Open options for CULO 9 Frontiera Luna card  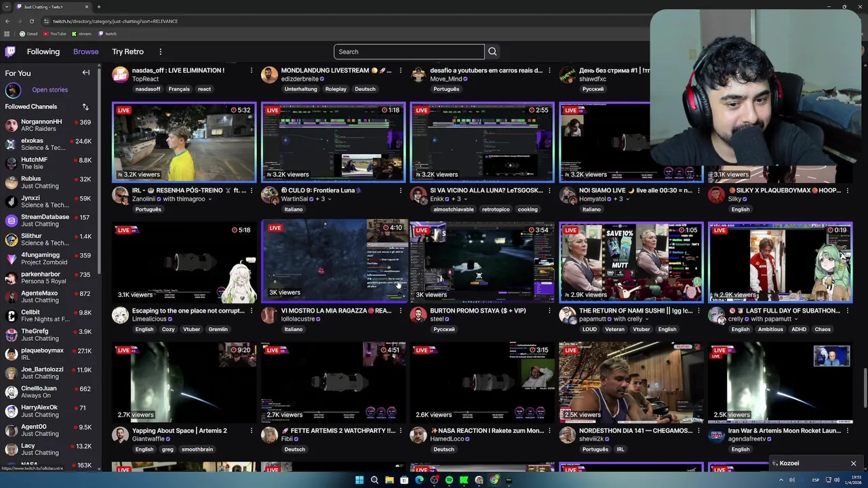click(400, 190)
